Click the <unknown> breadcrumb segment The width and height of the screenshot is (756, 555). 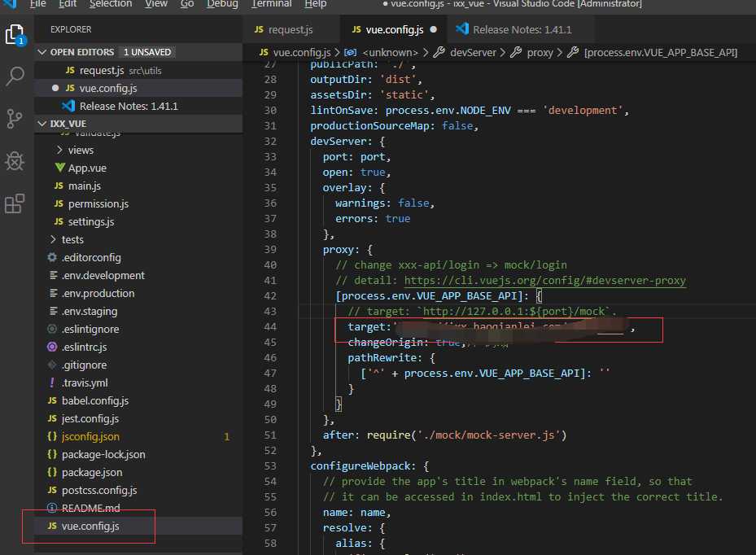pos(390,52)
